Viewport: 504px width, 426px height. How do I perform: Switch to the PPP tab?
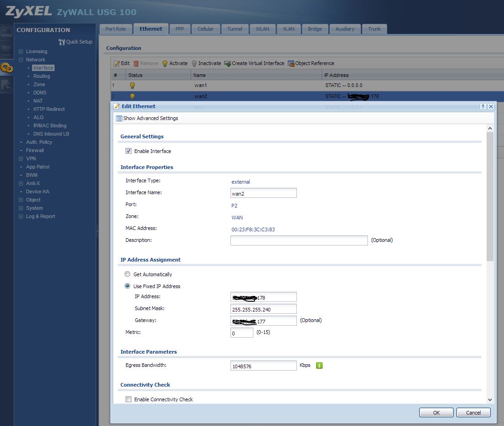tap(180, 29)
